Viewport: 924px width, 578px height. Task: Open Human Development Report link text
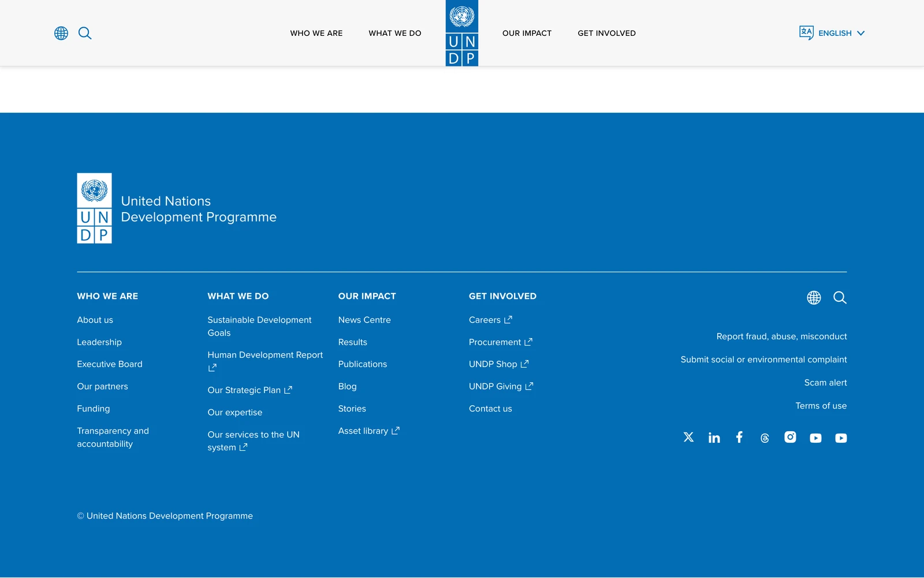[x=265, y=355]
